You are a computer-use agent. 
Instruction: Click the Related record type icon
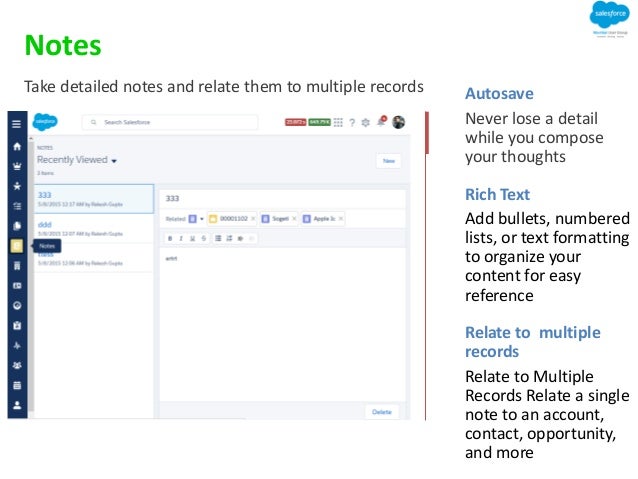pyautogui.click(x=192, y=219)
